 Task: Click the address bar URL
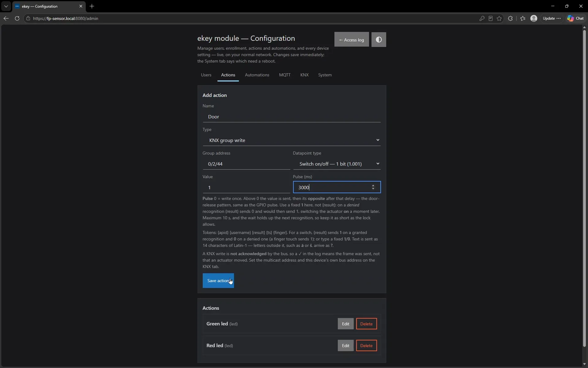(66, 18)
